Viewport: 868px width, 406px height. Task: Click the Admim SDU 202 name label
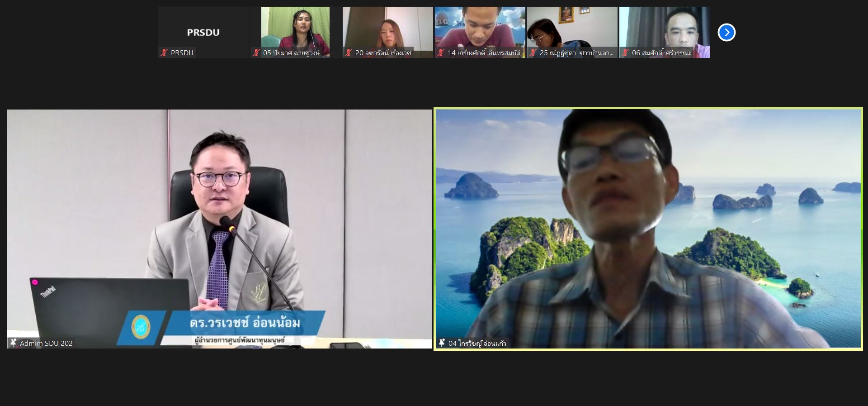(46, 344)
